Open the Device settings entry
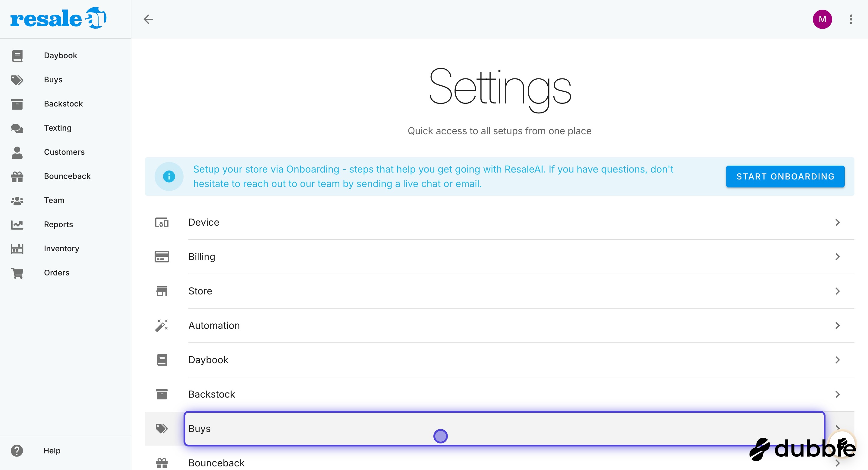Image resolution: width=868 pixels, height=470 pixels. coord(500,223)
